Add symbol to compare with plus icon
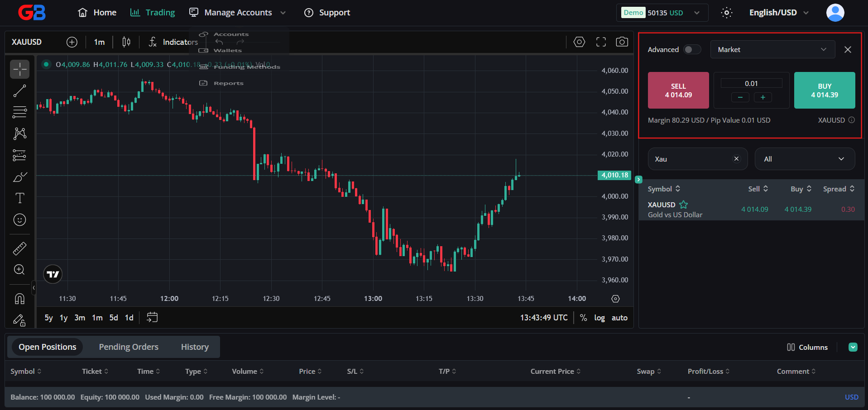The image size is (868, 410). 72,42
